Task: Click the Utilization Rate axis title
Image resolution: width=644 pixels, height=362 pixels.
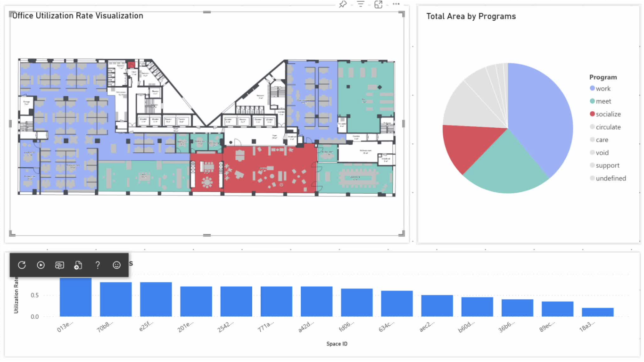Action: (x=16, y=295)
